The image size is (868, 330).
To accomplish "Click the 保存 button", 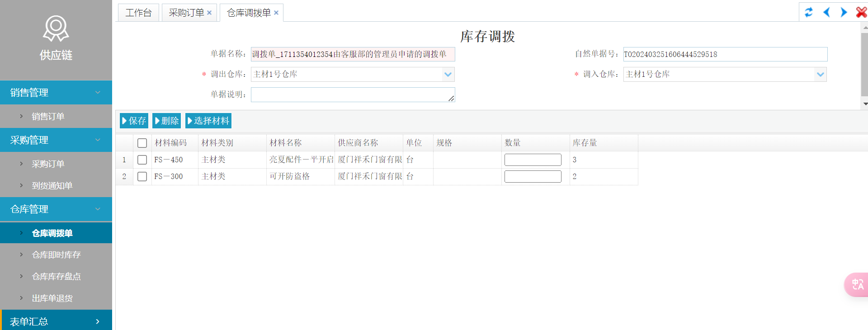I will point(134,121).
